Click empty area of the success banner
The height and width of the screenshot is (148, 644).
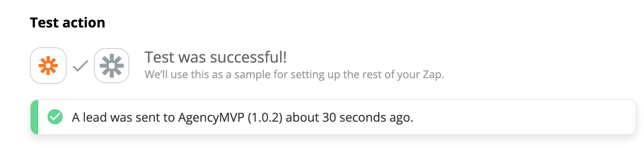(524, 117)
